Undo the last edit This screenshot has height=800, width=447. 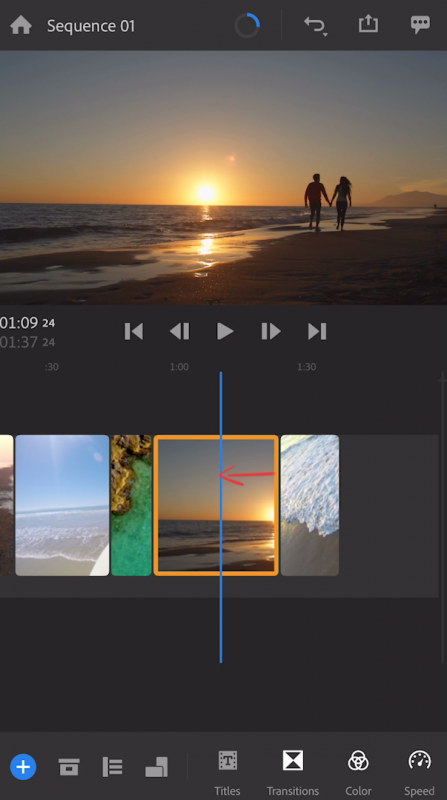[x=315, y=26]
